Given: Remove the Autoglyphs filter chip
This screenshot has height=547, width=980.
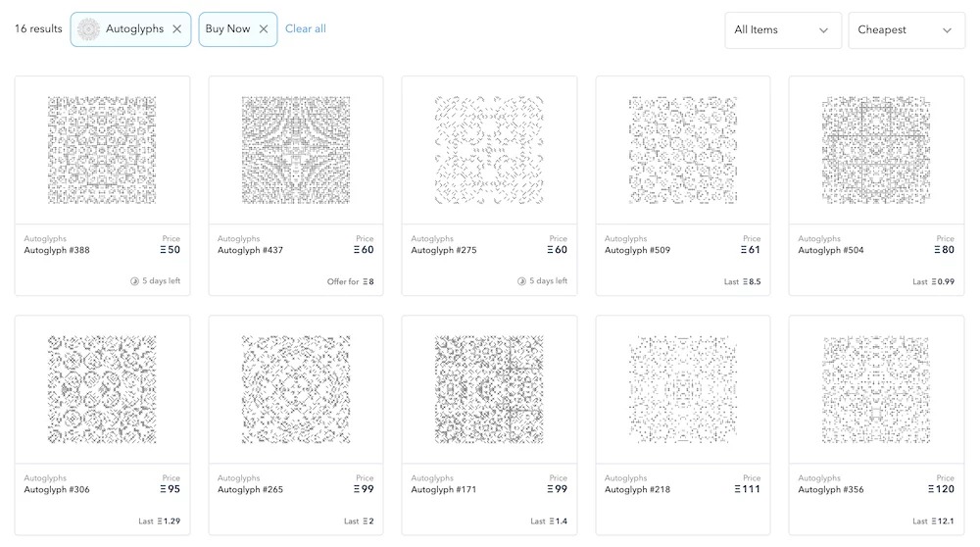Looking at the screenshot, I should pos(176,29).
